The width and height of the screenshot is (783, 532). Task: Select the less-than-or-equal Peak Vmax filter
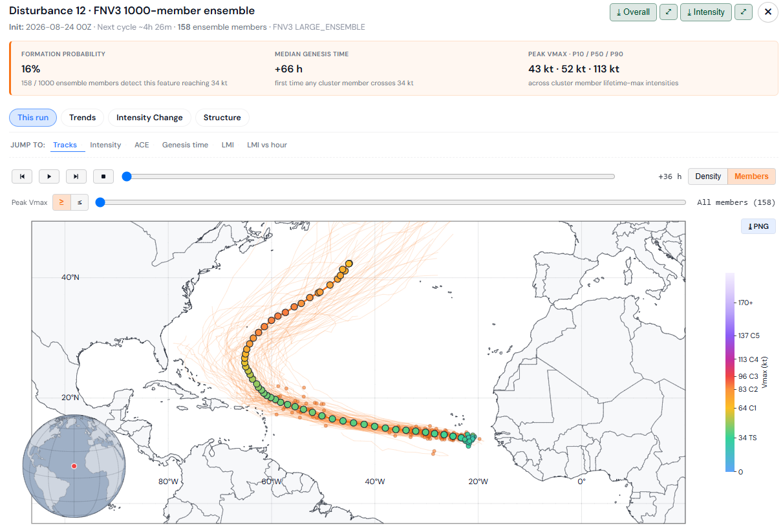tap(80, 202)
